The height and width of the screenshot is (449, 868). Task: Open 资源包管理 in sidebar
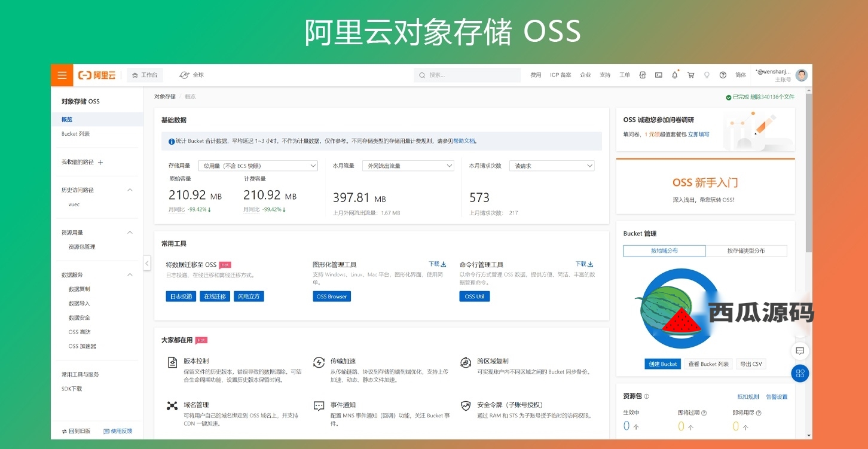pyautogui.click(x=82, y=247)
